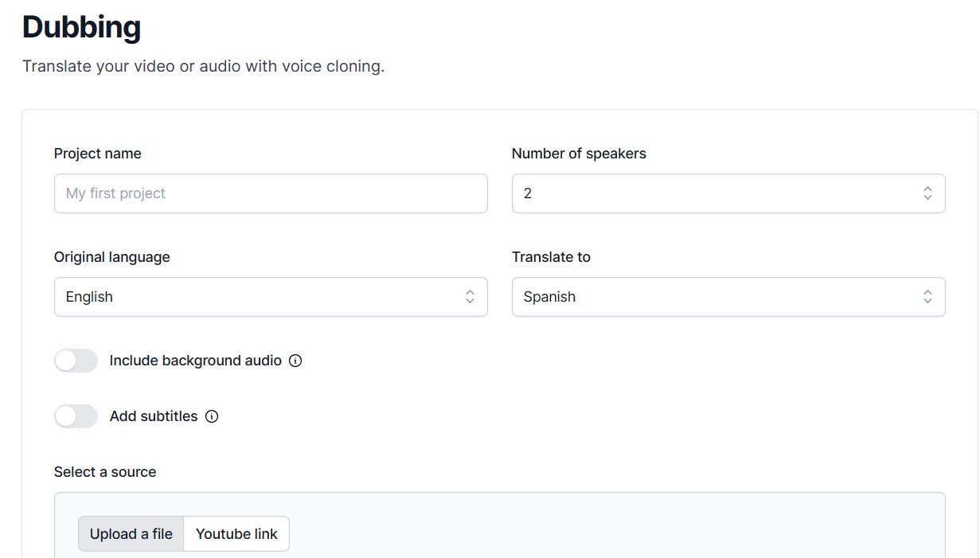The height and width of the screenshot is (558, 980).
Task: Click the Original language label
Action: click(111, 257)
